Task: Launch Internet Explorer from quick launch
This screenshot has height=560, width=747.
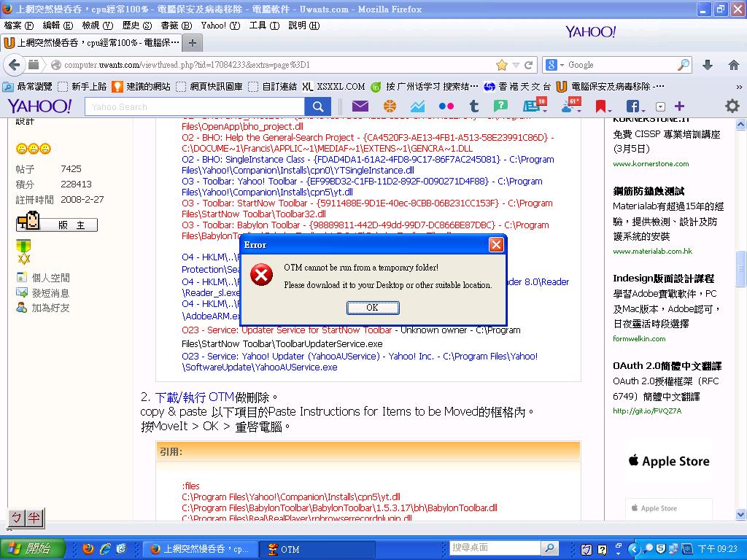Action: click(104, 549)
